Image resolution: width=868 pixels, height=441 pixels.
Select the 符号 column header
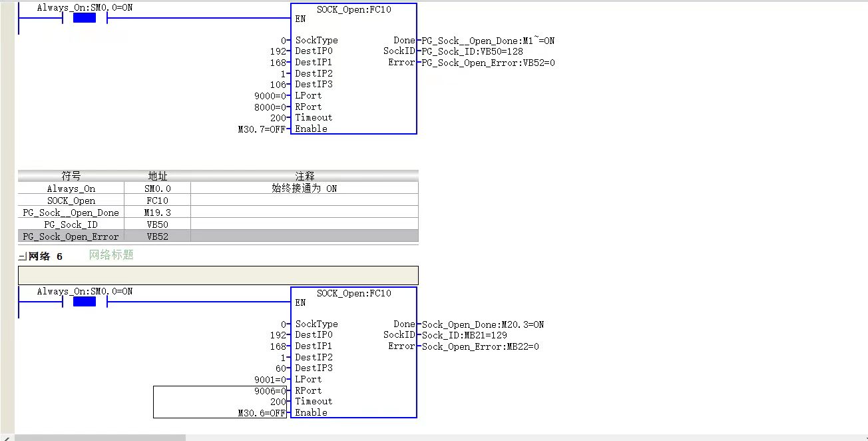[x=71, y=176]
